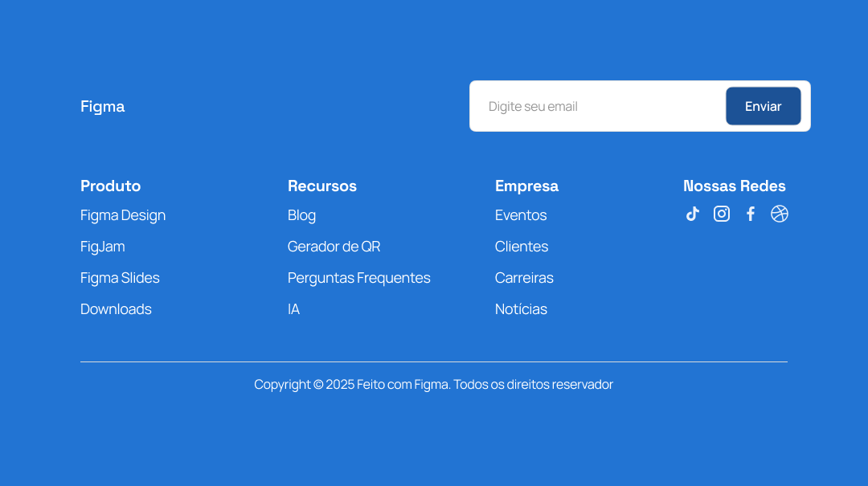Go to the Figma logo link
868x486 pixels.
[x=102, y=106]
